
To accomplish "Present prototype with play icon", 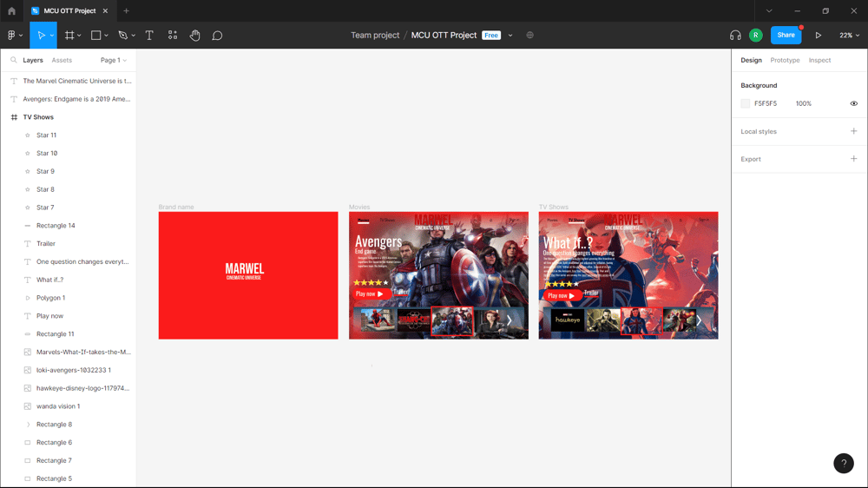I will coord(819,35).
